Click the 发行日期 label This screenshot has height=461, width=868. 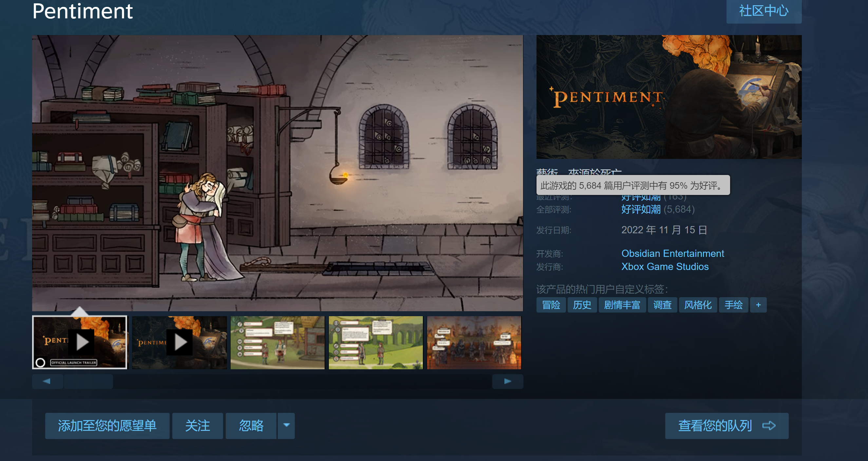click(x=554, y=230)
